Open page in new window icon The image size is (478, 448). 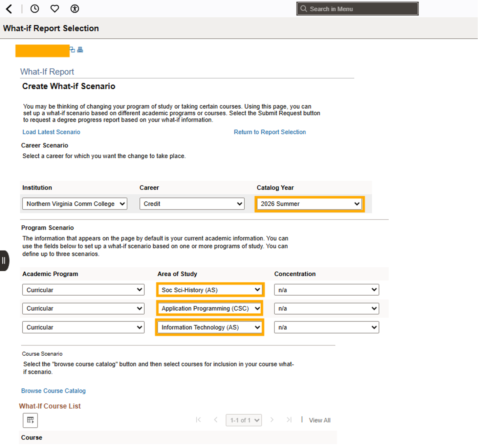72,50
